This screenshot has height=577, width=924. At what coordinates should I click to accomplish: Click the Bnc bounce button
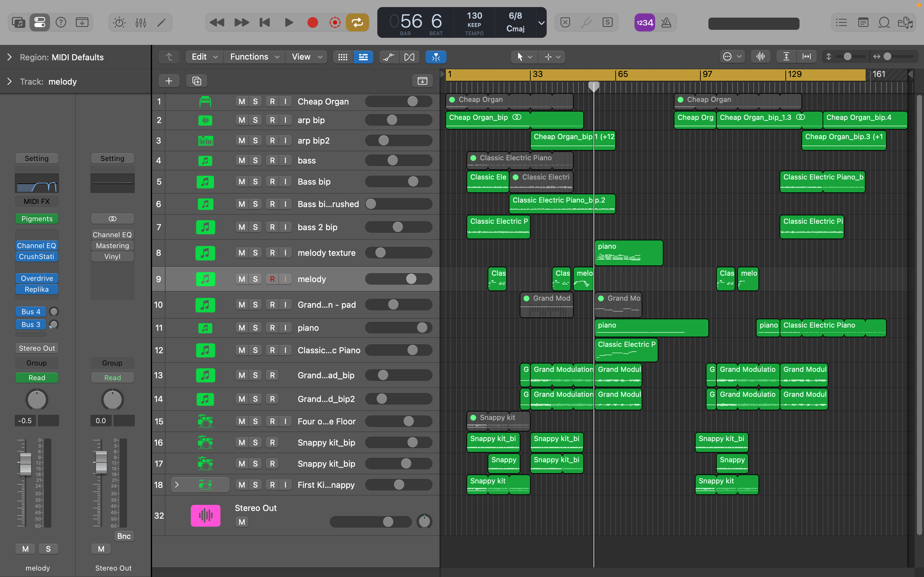(x=124, y=536)
